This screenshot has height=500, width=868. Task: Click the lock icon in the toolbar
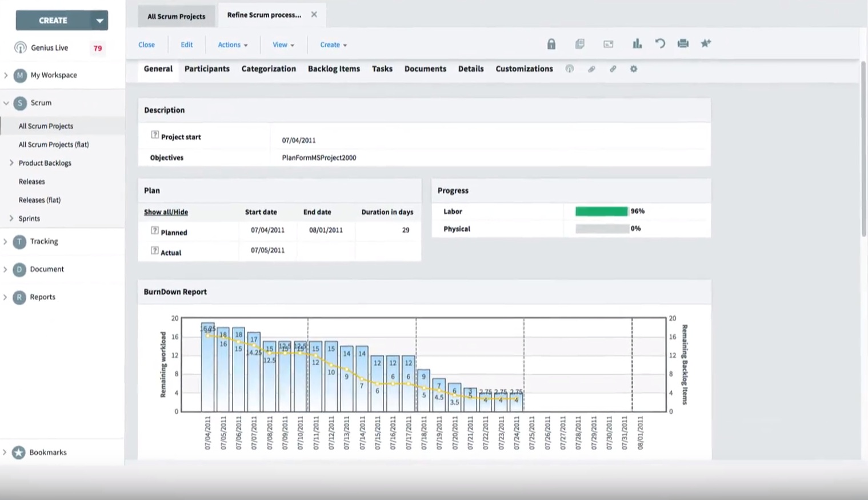(x=551, y=44)
